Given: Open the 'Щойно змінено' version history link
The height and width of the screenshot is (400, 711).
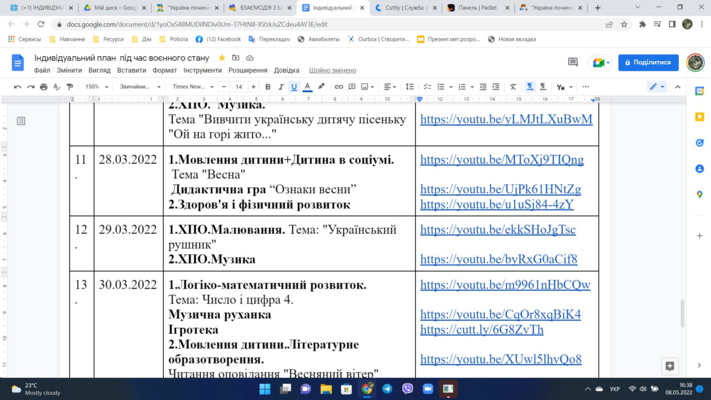Looking at the screenshot, I should coord(332,70).
